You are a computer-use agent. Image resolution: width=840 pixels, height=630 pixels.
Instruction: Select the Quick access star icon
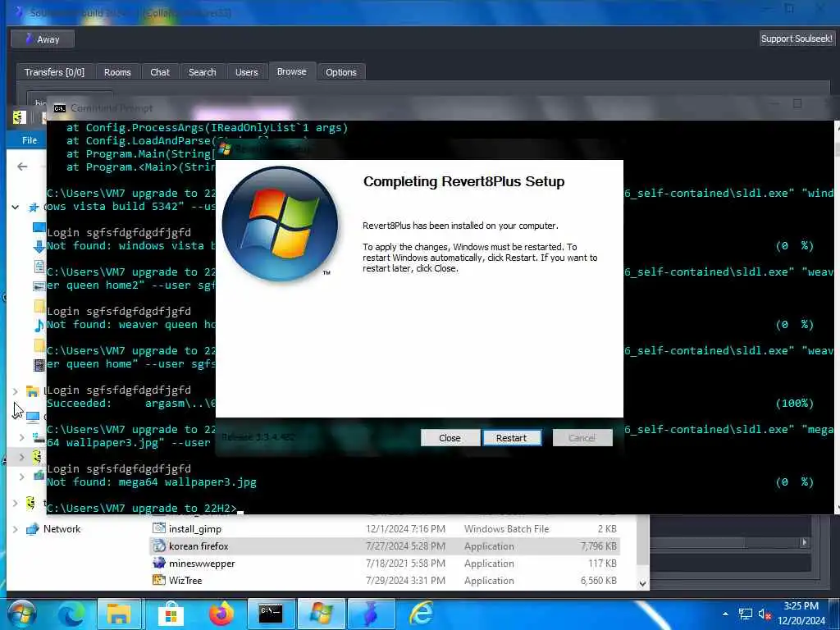[34, 207]
